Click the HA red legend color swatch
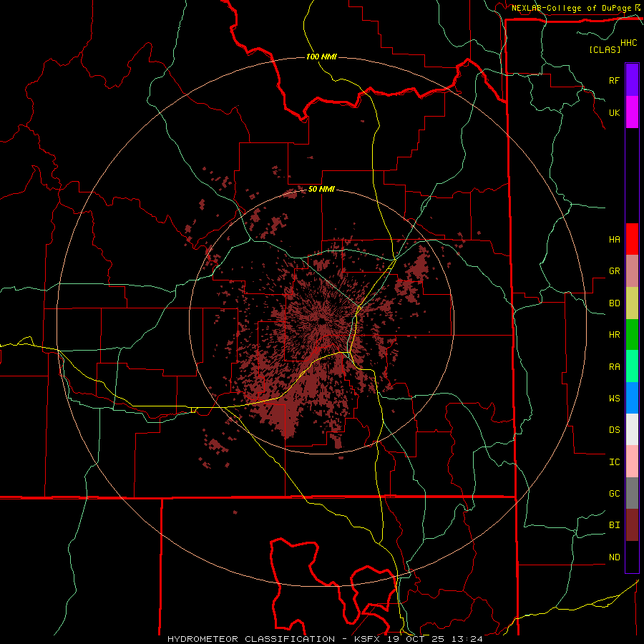 [x=632, y=239]
